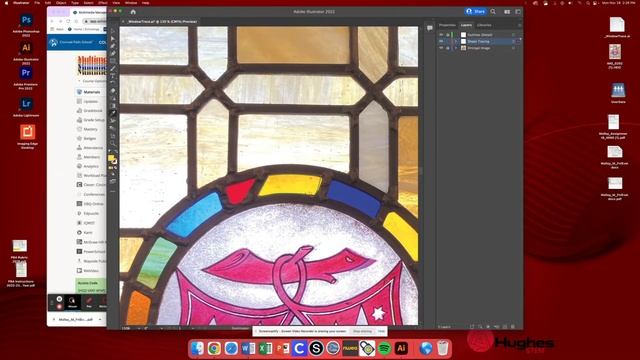Click Stop sharing in Screencastify notice
This screenshot has width=640, height=360.
pyautogui.click(x=362, y=331)
